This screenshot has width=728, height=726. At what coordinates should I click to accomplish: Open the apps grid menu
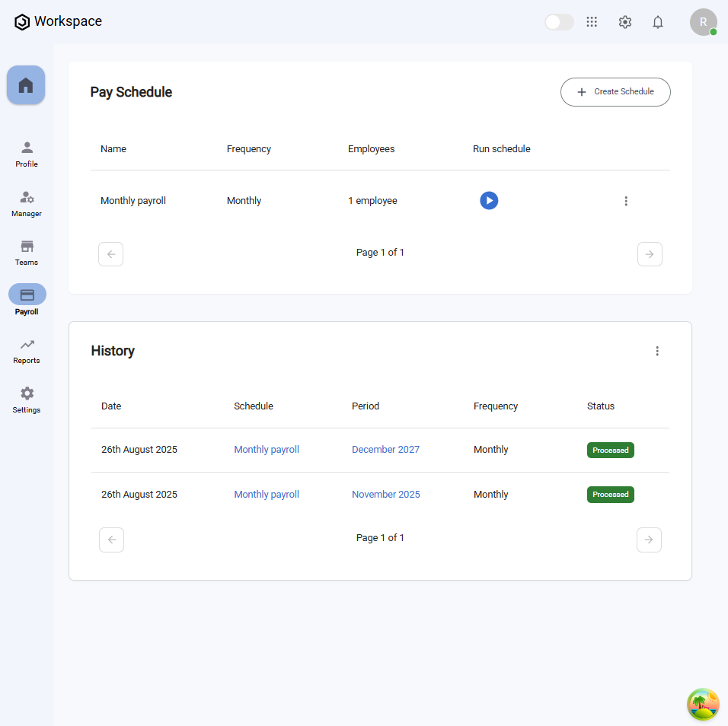592,22
